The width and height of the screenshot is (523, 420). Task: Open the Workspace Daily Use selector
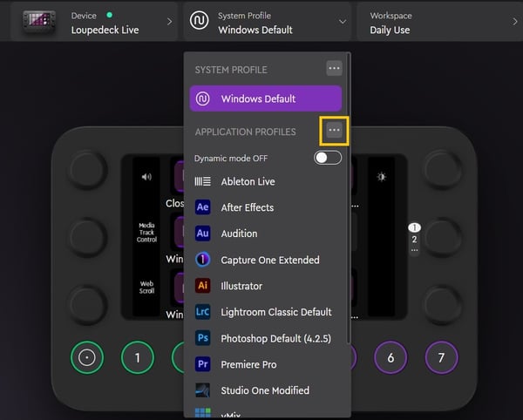pos(436,21)
